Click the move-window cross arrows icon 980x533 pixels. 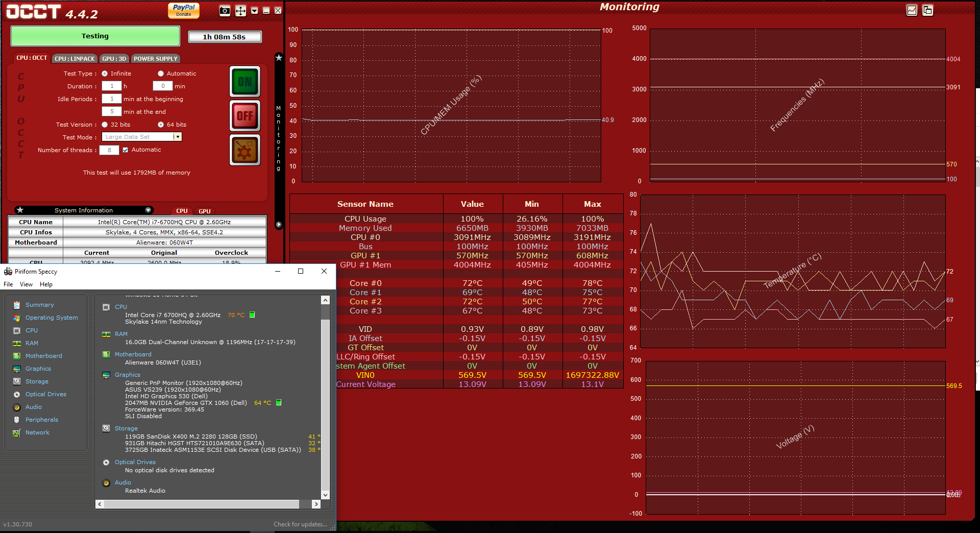pos(240,11)
